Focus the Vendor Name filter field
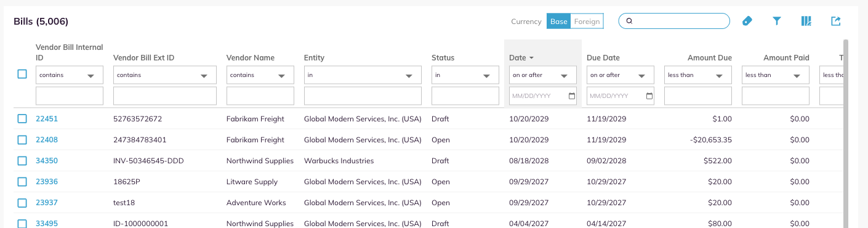Screen dimensions: 868x228 click(260, 96)
